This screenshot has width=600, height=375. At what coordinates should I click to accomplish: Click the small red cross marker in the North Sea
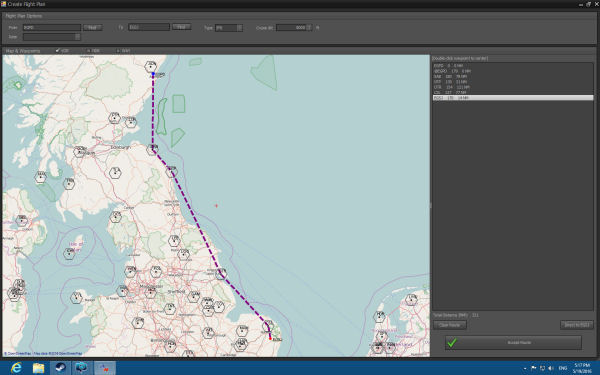click(x=216, y=205)
